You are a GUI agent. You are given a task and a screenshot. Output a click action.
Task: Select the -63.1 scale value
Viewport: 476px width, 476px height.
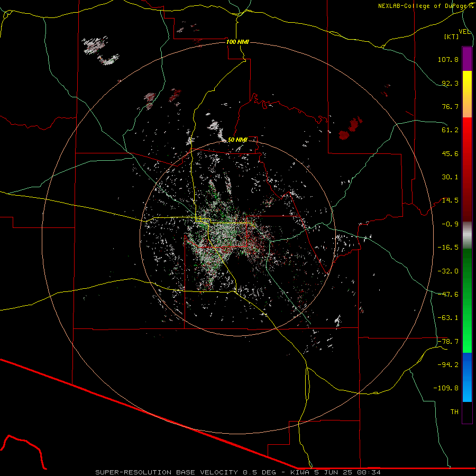pos(448,318)
